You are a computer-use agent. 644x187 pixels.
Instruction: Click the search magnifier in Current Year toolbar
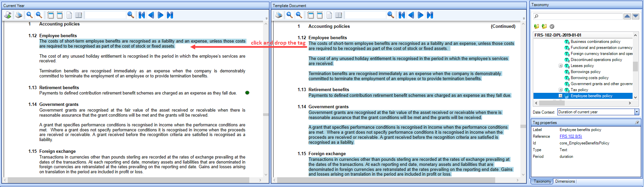pos(131,15)
